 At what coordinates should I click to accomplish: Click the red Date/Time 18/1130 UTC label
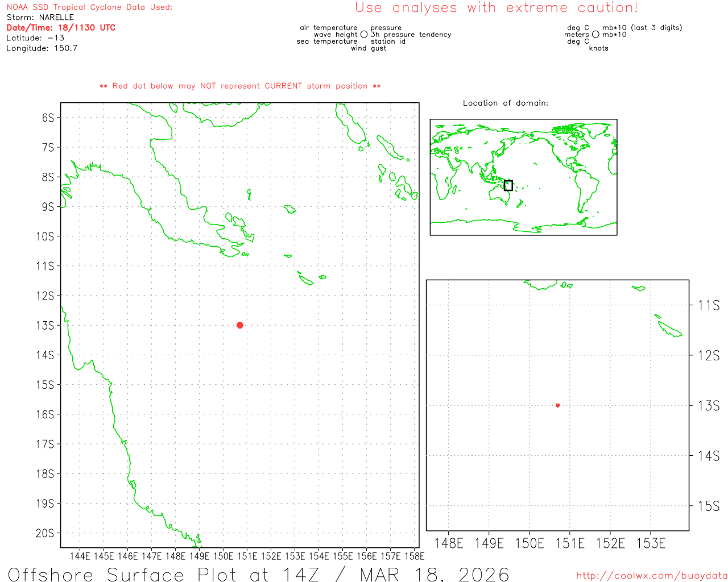[x=61, y=28]
